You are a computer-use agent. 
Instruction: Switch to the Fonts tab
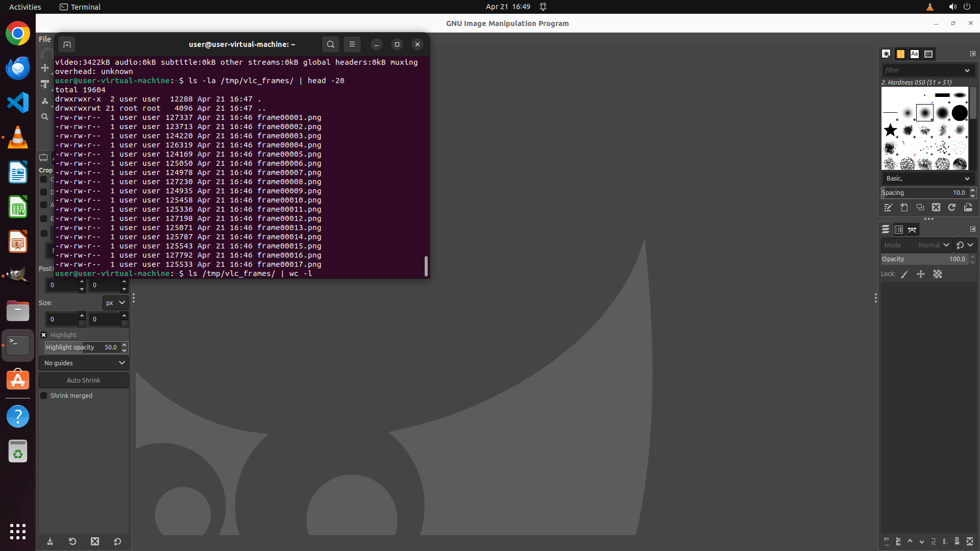[914, 54]
